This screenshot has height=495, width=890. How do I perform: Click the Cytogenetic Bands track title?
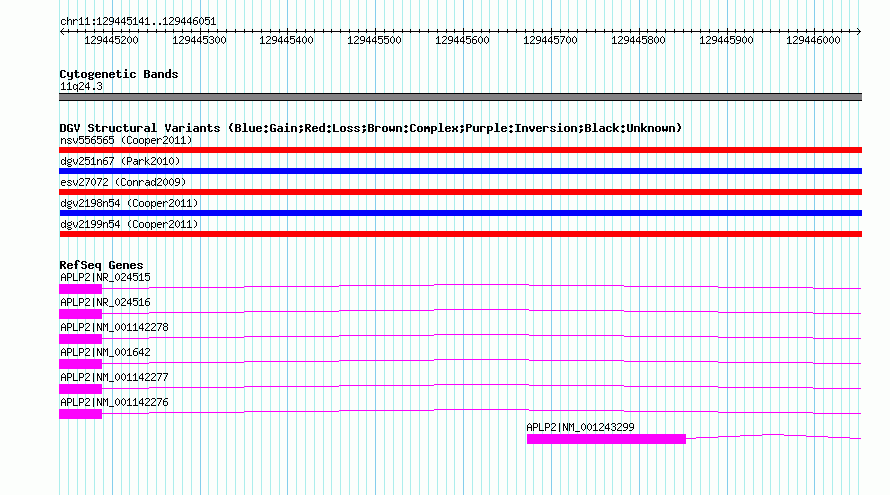119,74
